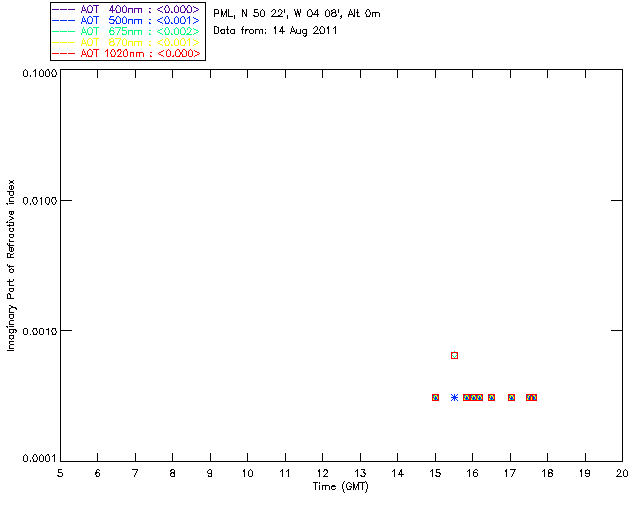The width and height of the screenshot is (640, 512).
Task: Click the x-axis label 20
Action: 622,473
